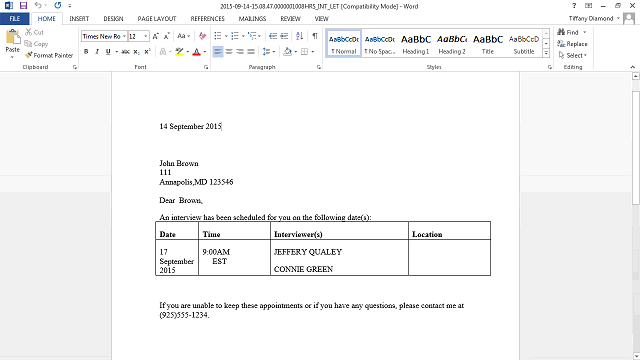Expand the Styles gallery More arrow
The height and width of the screenshot is (360, 640).
546,53
